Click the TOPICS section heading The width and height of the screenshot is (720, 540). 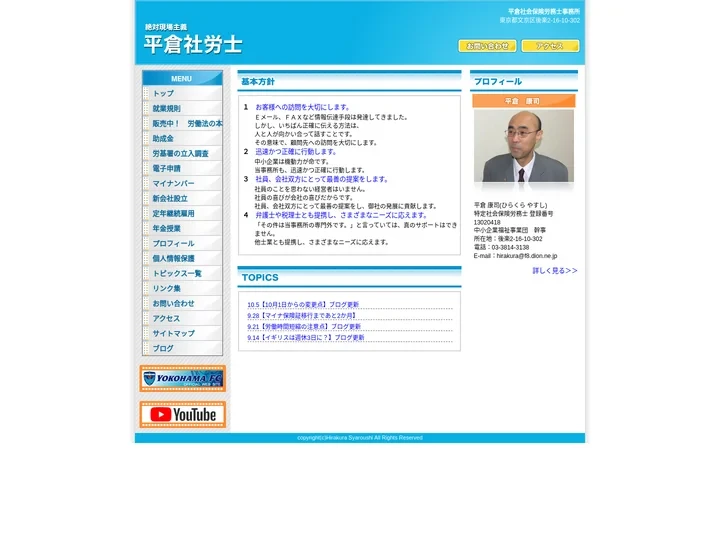[260, 277]
